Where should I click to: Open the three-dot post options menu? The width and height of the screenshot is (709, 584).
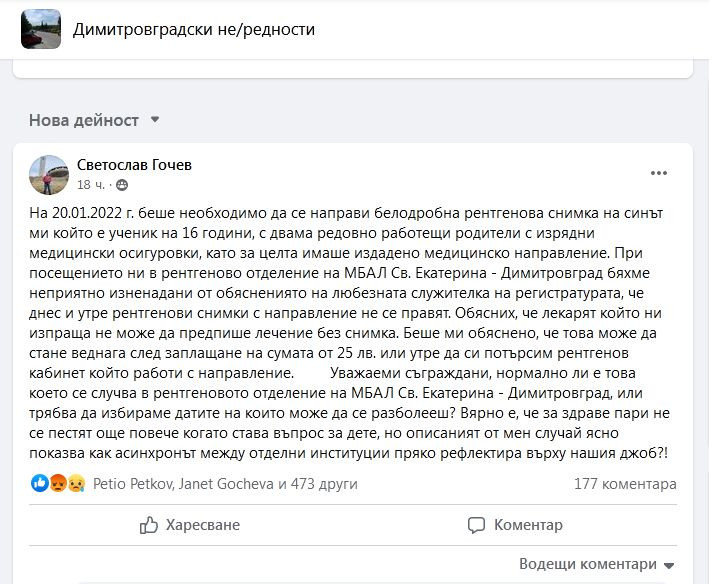[658, 173]
